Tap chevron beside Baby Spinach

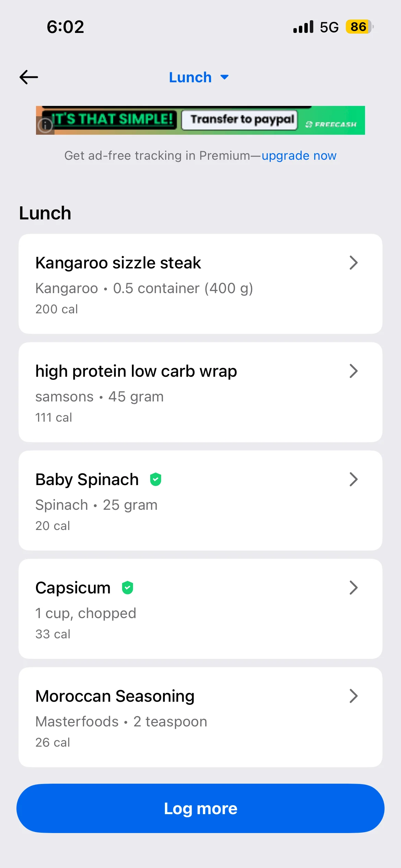click(x=353, y=480)
